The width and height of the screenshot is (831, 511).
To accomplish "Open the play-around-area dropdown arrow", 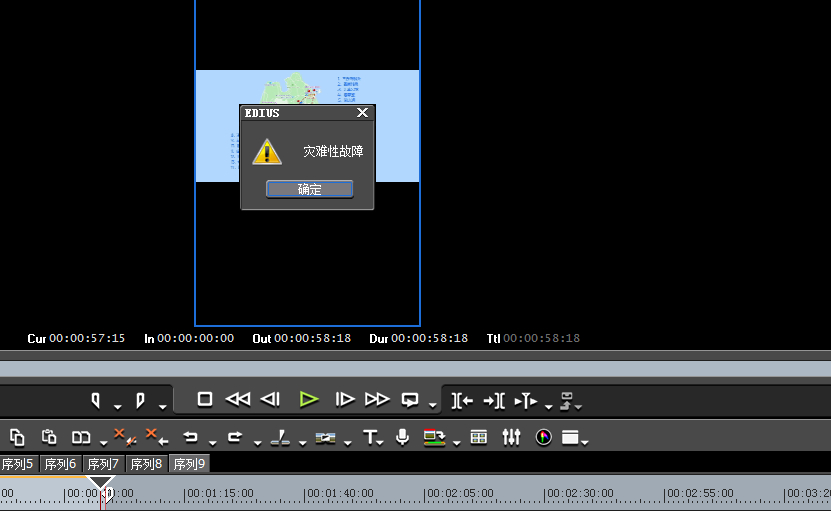I will [549, 407].
